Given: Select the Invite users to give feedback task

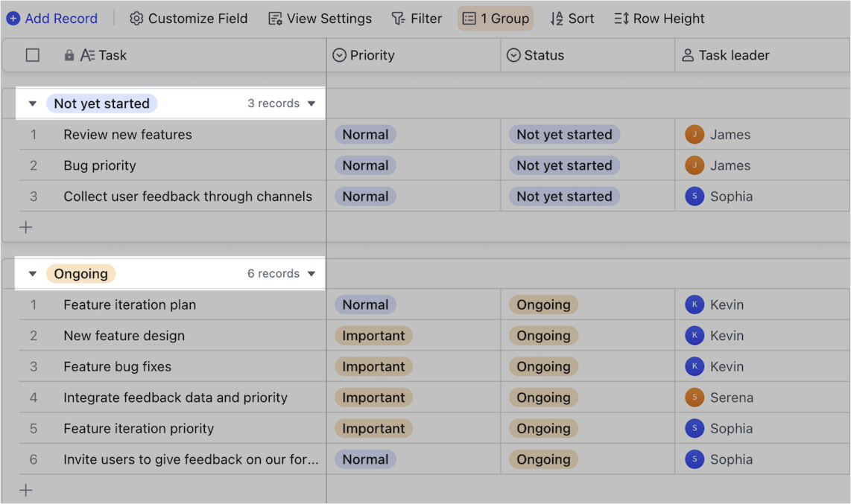Looking at the screenshot, I should click(191, 459).
